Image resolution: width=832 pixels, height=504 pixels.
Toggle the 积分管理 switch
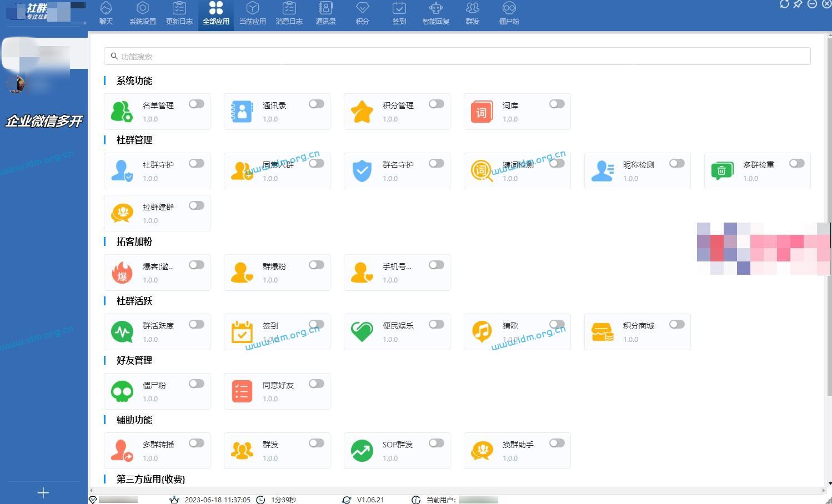[x=437, y=104]
